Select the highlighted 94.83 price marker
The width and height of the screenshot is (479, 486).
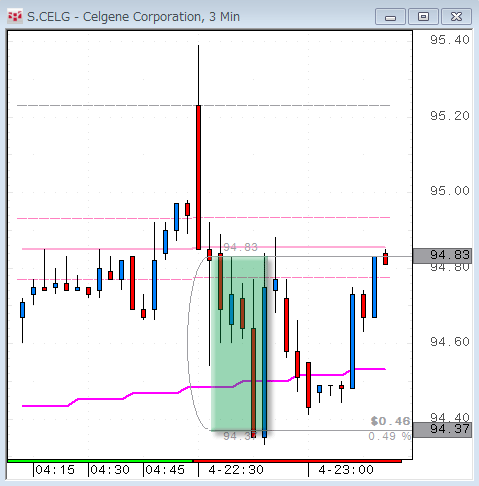(442, 256)
